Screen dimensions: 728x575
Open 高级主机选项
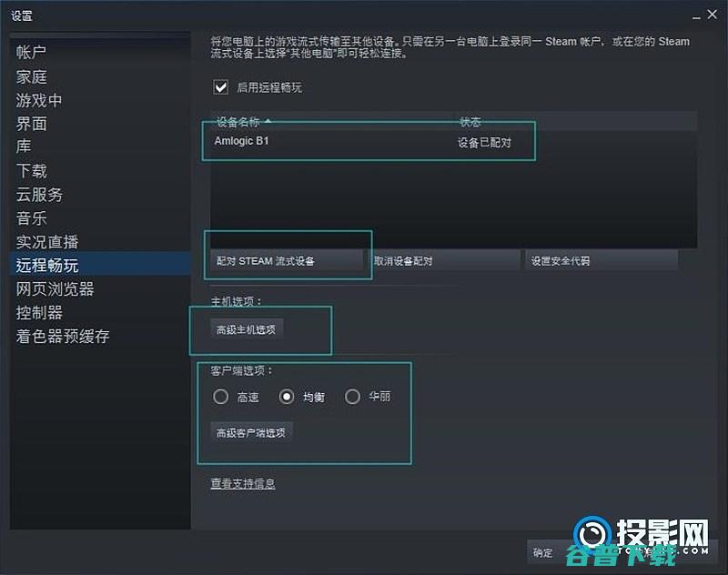pyautogui.click(x=247, y=329)
